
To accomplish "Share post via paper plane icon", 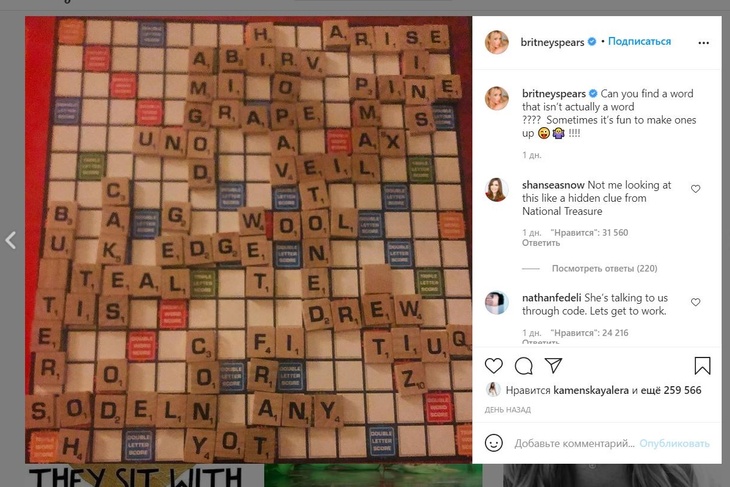I will tap(554, 365).
